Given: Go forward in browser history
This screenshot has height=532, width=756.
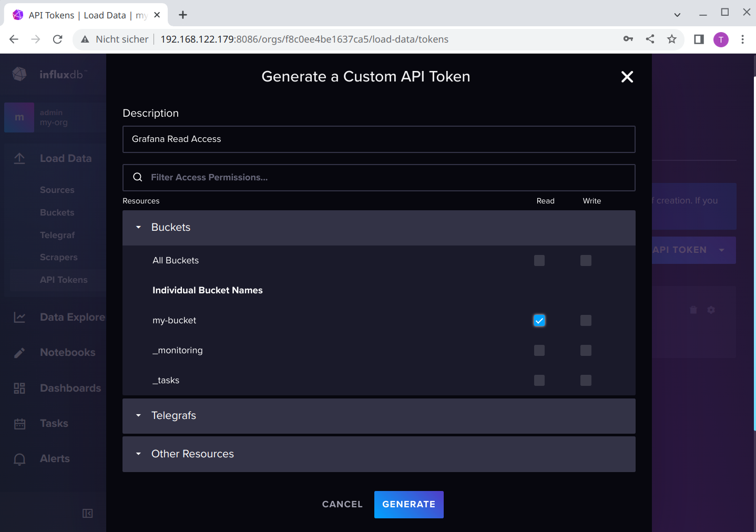Looking at the screenshot, I should (x=36, y=39).
